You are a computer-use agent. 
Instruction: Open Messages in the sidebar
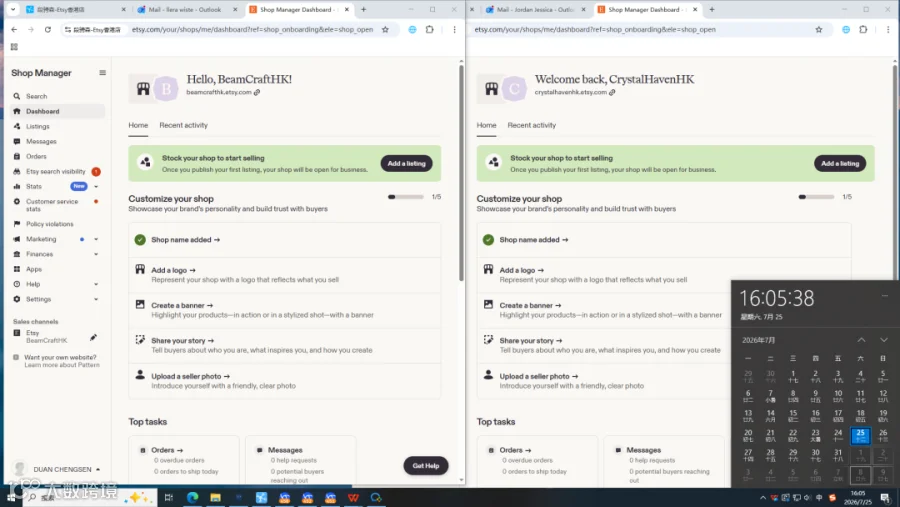coord(41,141)
